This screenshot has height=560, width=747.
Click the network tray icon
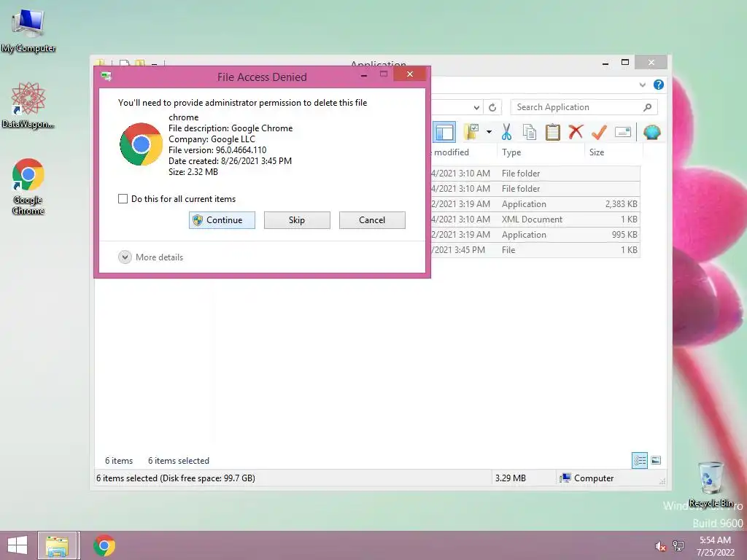coord(678,545)
